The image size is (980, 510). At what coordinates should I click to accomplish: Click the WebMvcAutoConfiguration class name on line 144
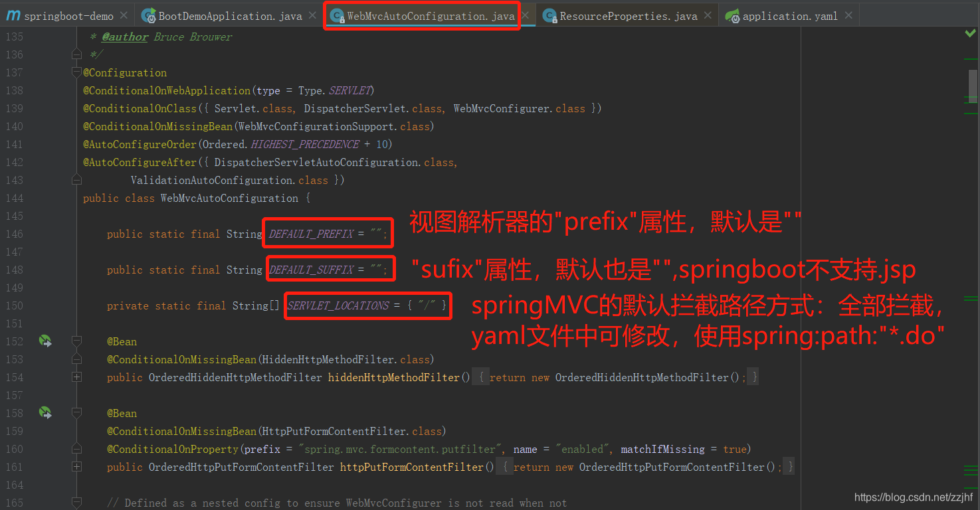click(229, 198)
